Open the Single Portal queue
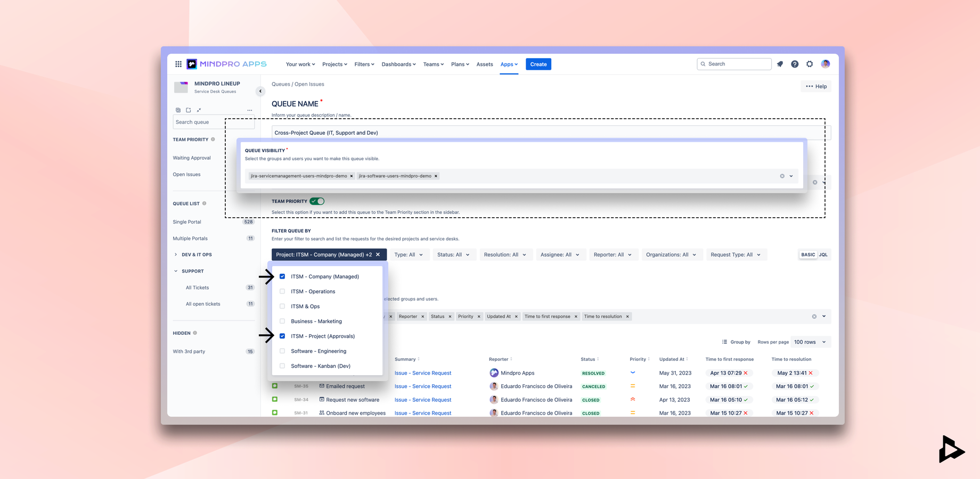 click(x=187, y=222)
